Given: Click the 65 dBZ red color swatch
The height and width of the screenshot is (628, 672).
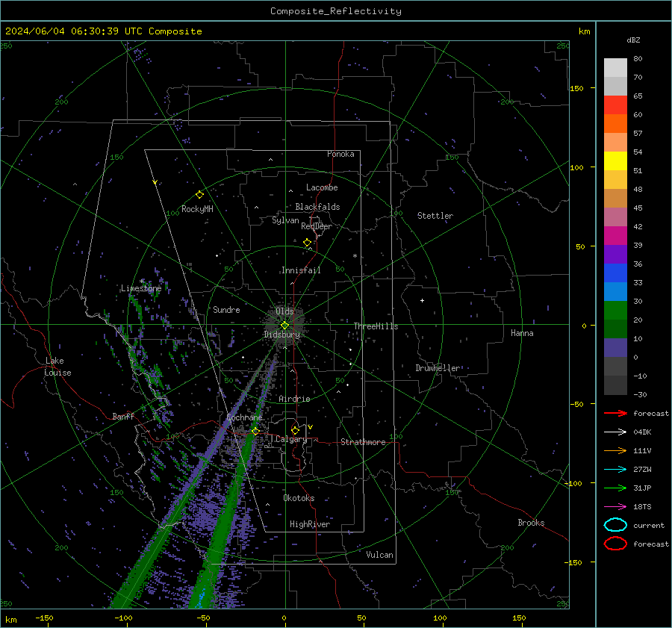Looking at the screenshot, I should click(615, 105).
